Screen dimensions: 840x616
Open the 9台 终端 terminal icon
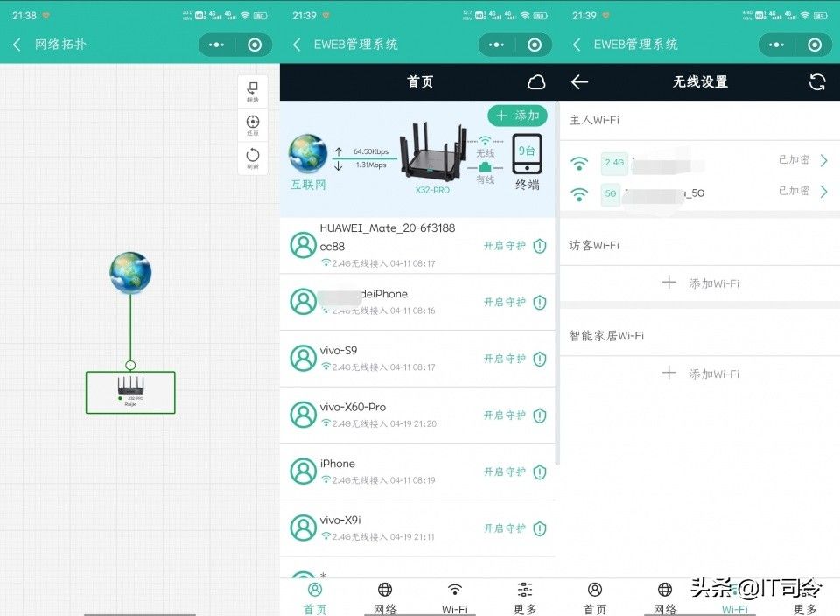(x=527, y=154)
